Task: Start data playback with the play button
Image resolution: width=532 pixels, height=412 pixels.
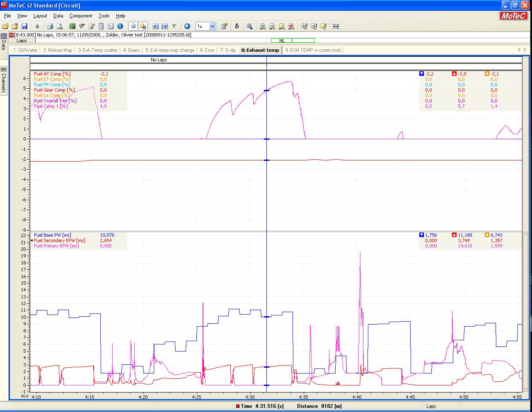Action: click(x=187, y=26)
